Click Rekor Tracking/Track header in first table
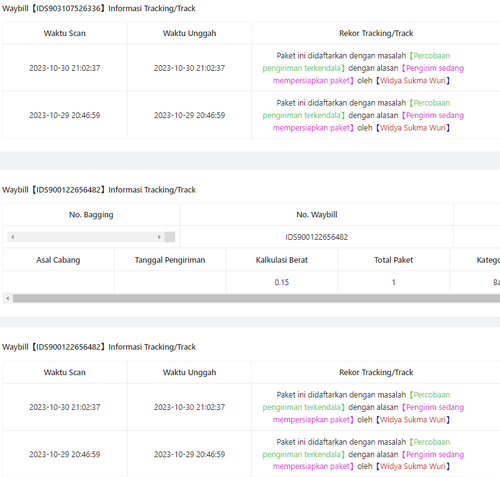Screen dimensions: 500x477 pyautogui.click(x=376, y=33)
